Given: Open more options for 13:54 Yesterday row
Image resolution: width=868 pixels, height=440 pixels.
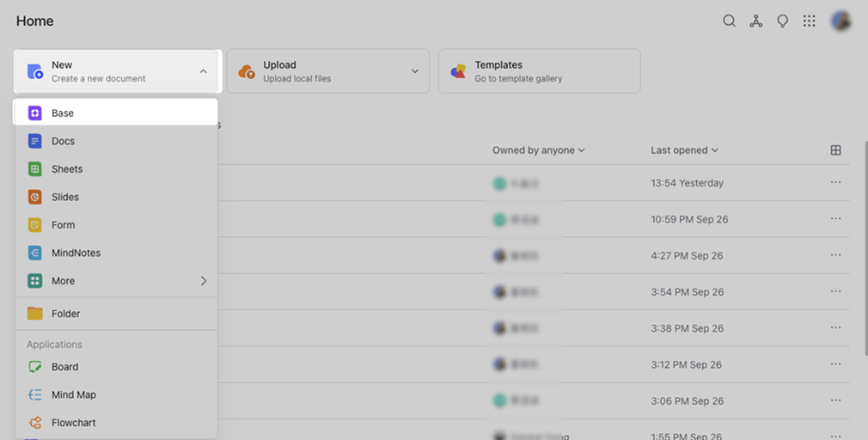Looking at the screenshot, I should (x=835, y=183).
